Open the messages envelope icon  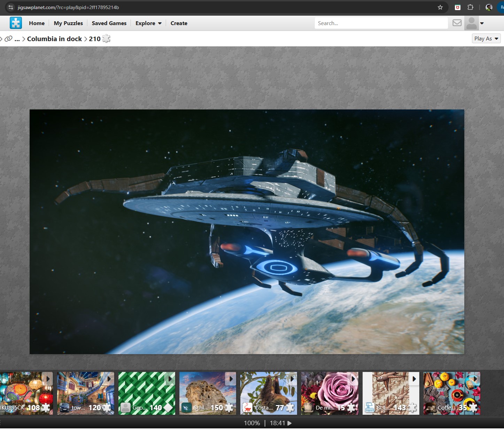(457, 23)
